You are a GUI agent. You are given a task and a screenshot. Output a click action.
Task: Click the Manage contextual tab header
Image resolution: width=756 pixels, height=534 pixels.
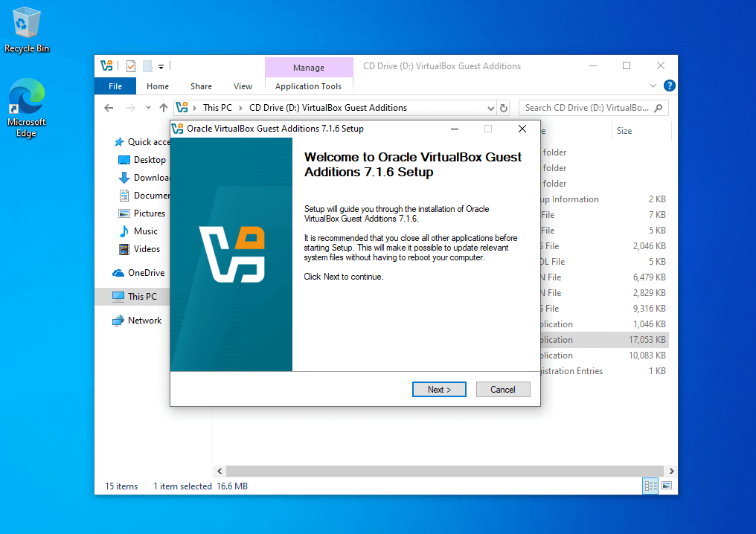309,68
